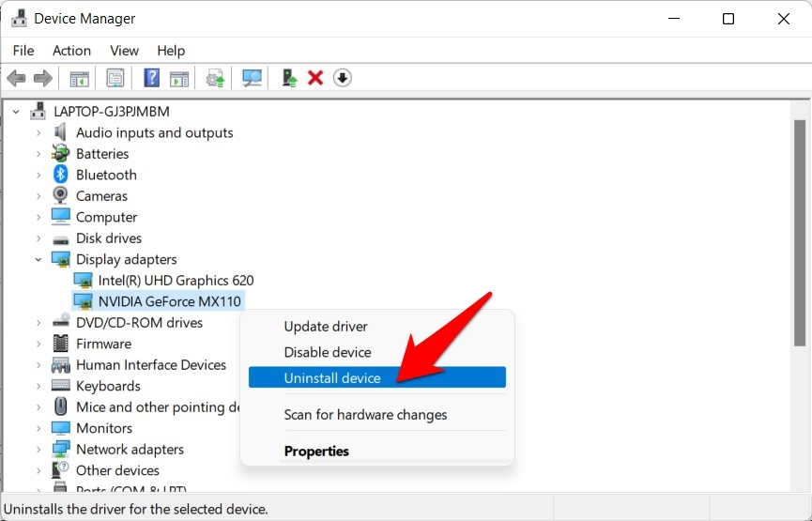
Task: Select the Monitors label
Action: 104,428
